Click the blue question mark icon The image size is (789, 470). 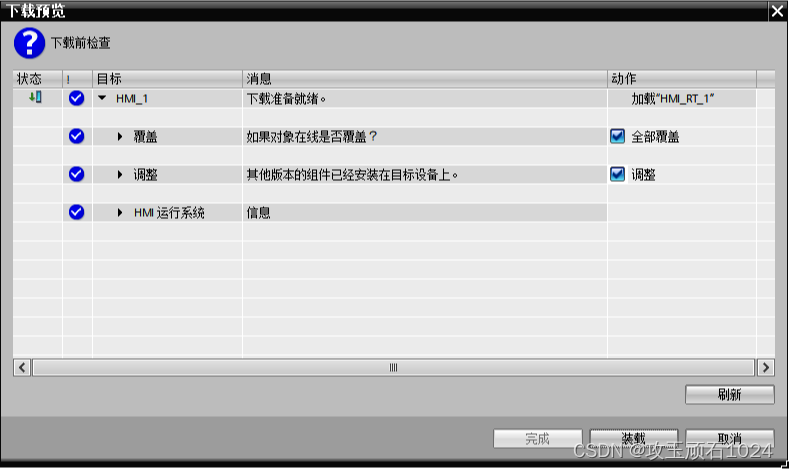(x=29, y=43)
